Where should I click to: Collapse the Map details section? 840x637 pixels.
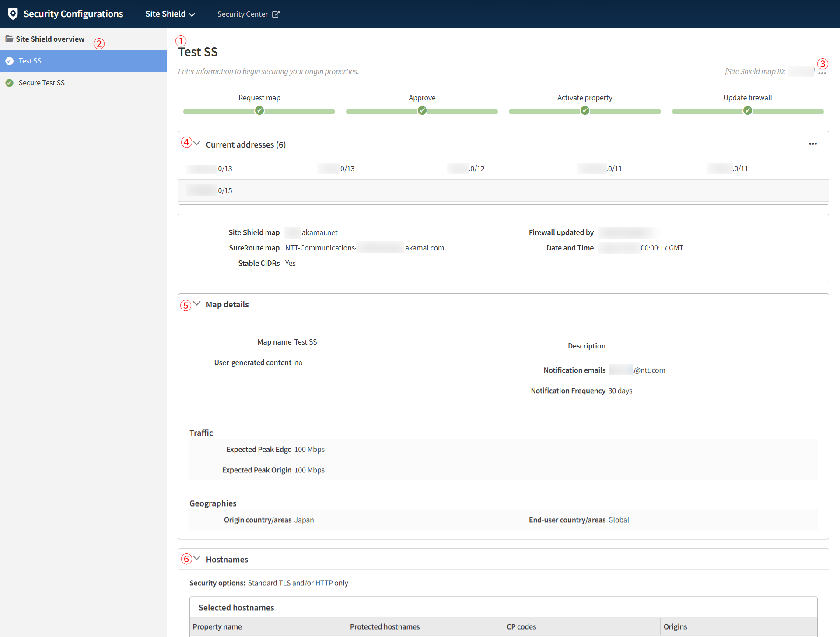(x=197, y=303)
